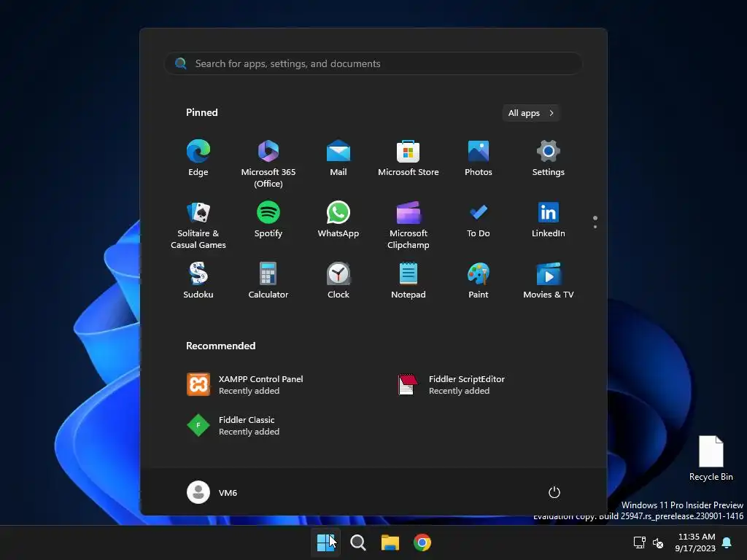Select the Recycle Bin desktop icon
This screenshot has height=560, width=747.
711,458
